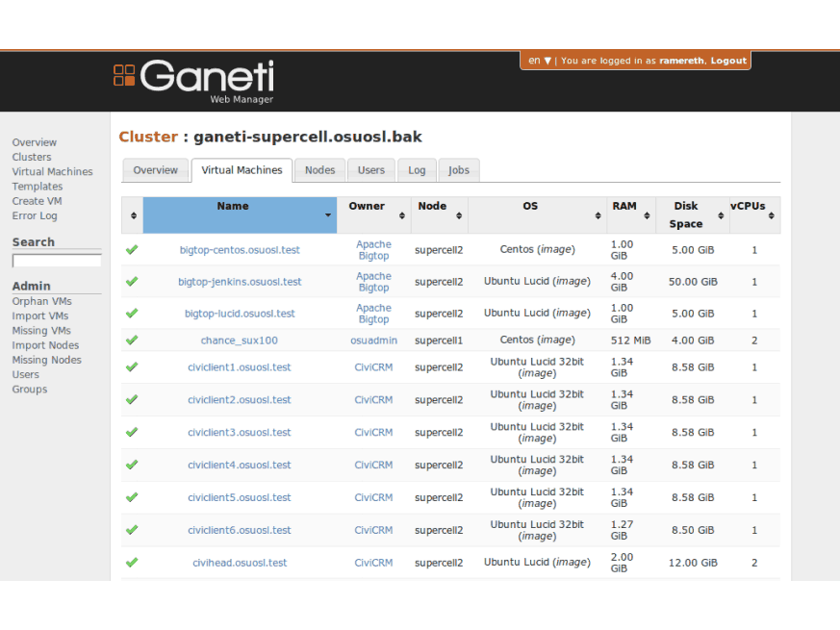Sort table by Node column
Image resolution: width=840 pixels, height=630 pixels.
point(440,214)
